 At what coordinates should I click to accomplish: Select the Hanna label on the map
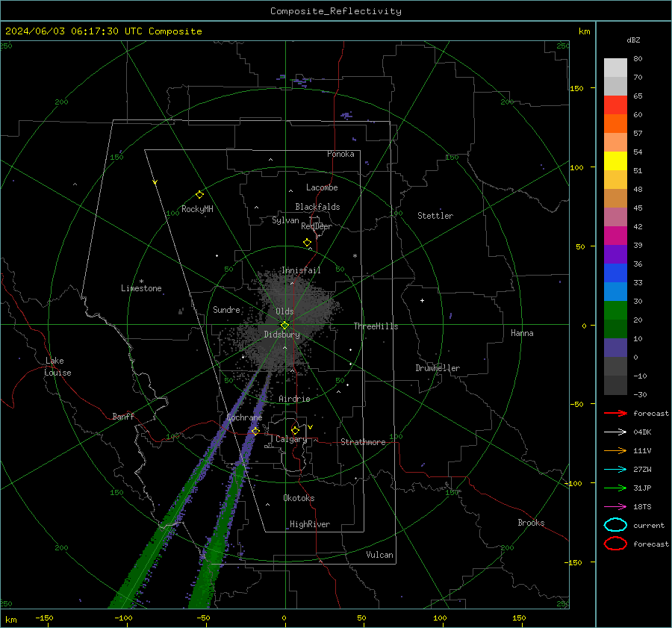522,333
